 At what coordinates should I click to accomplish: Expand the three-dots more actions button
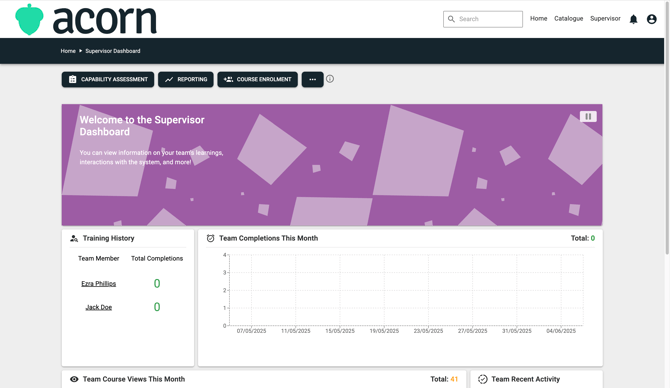[x=312, y=79]
